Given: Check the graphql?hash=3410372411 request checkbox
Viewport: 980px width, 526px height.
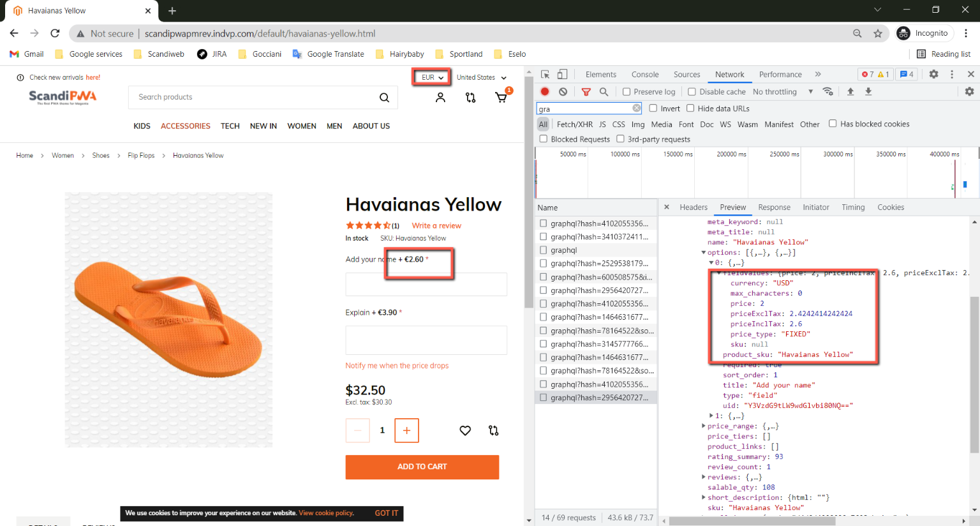Looking at the screenshot, I should 544,237.
